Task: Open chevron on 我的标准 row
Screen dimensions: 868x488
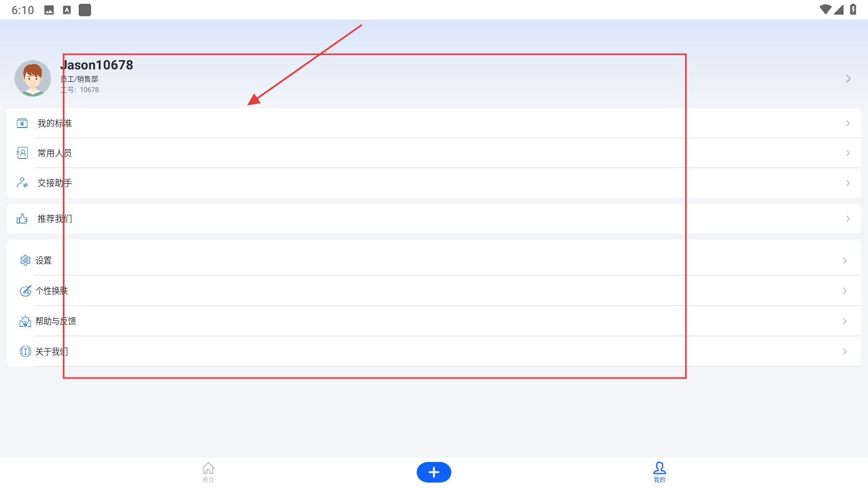Action: click(x=848, y=124)
